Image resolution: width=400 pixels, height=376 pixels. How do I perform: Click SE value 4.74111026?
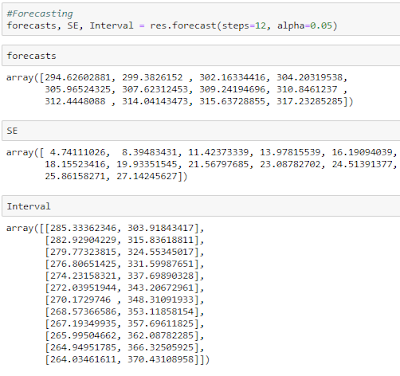77,152
